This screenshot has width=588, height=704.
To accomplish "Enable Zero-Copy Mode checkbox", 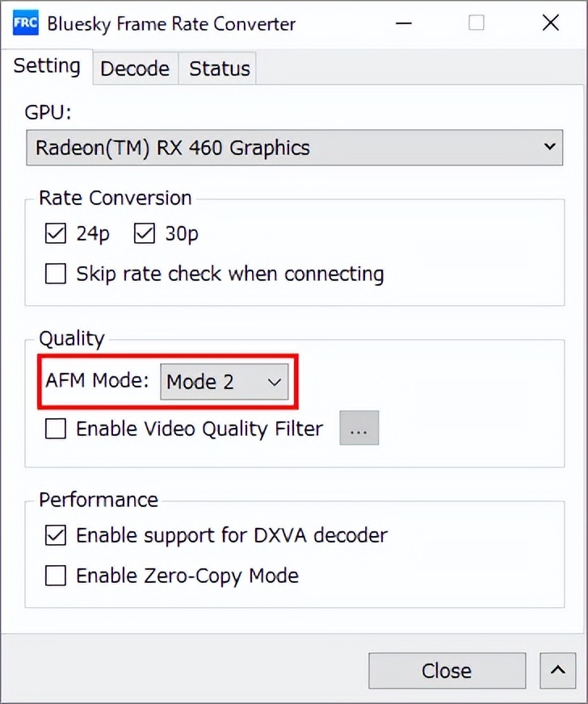I will 56,576.
